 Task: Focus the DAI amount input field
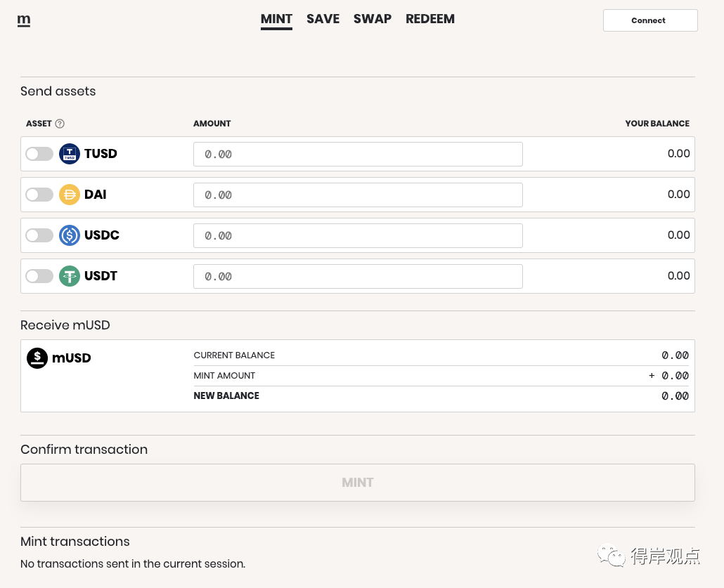(x=358, y=195)
